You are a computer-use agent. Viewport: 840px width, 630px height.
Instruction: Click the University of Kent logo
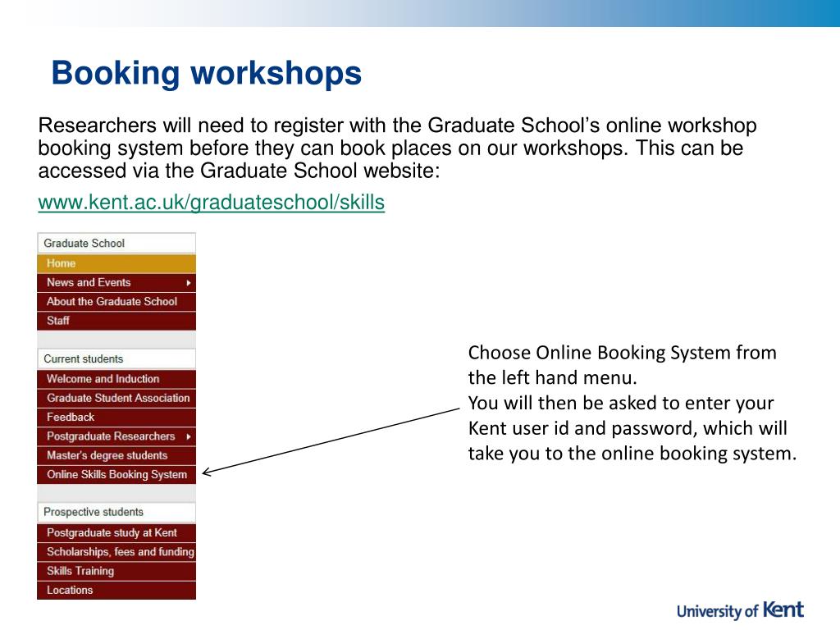[740, 610]
